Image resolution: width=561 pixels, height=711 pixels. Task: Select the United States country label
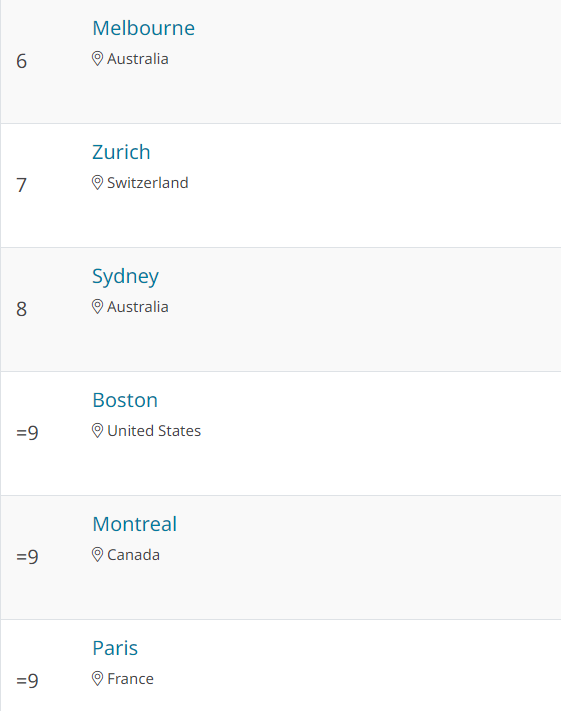[x=154, y=431]
